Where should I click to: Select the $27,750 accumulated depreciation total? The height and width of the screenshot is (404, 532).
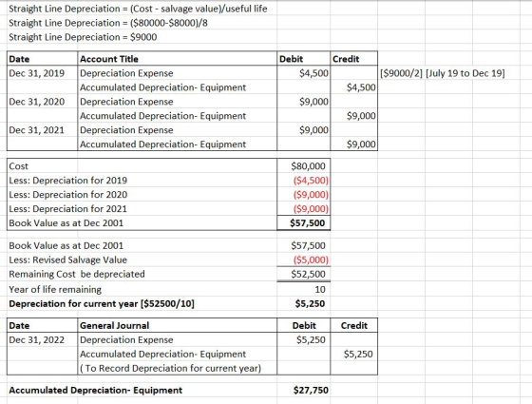coord(311,391)
